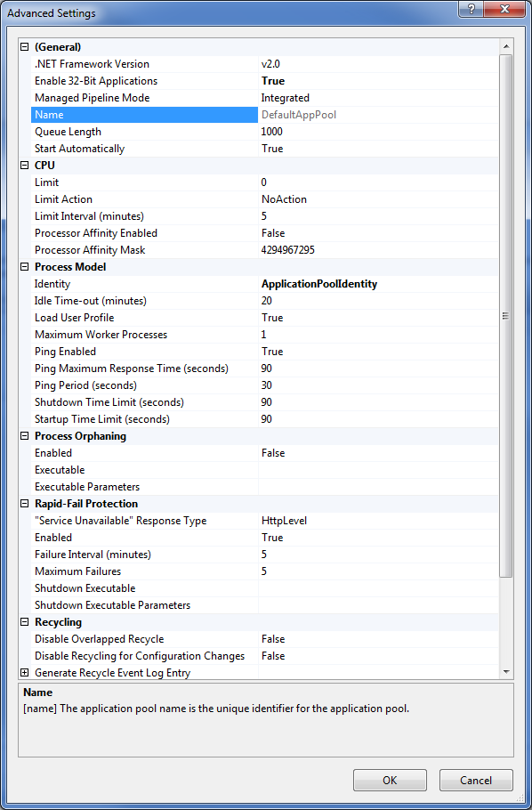Select Managed Pipeline Mode property
This screenshot has width=532, height=810.
point(145,98)
